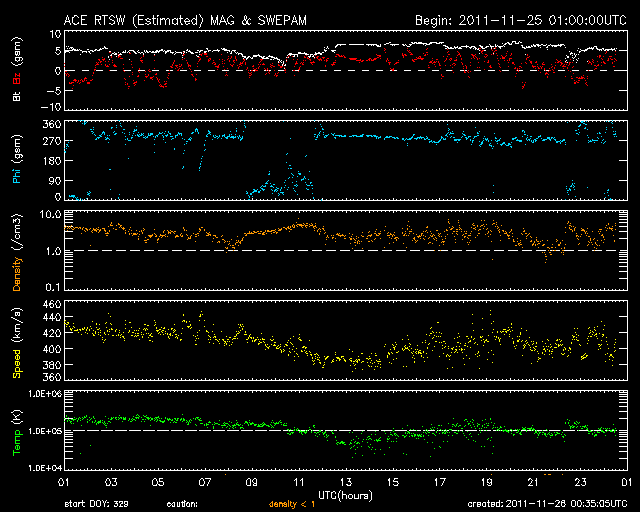Click the start DOY: 329 text
Image resolution: width=640 pixels, height=512 pixels.
click(96, 505)
